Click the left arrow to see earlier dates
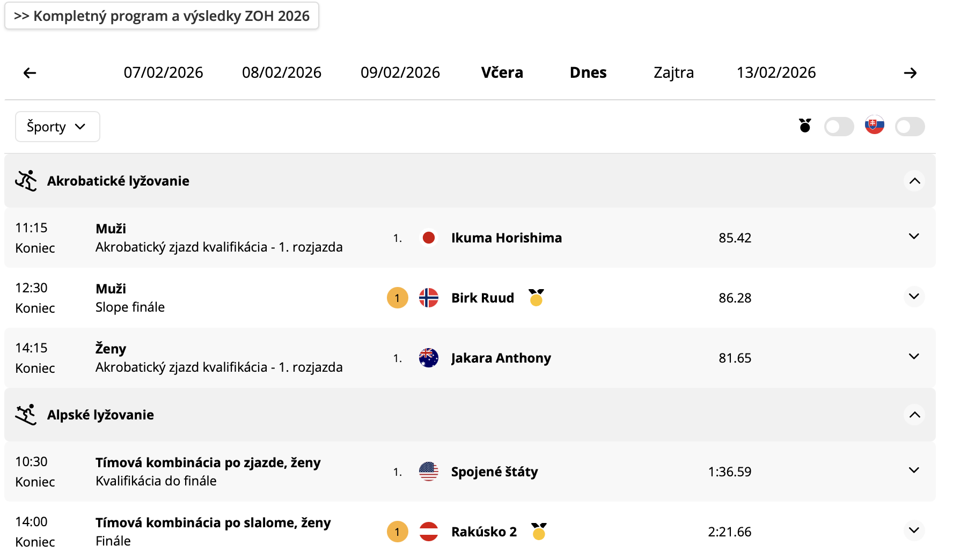This screenshot has width=953, height=560. (30, 73)
